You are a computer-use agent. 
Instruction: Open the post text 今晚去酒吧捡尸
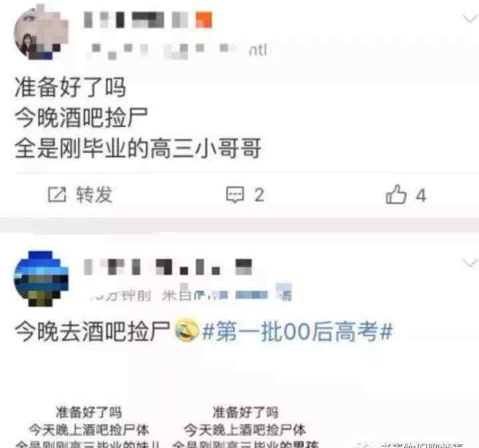[x=92, y=332]
